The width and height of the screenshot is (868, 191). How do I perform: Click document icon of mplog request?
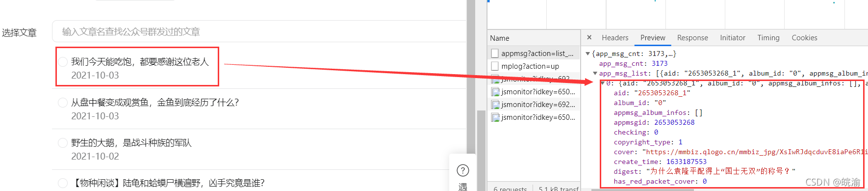tap(495, 66)
